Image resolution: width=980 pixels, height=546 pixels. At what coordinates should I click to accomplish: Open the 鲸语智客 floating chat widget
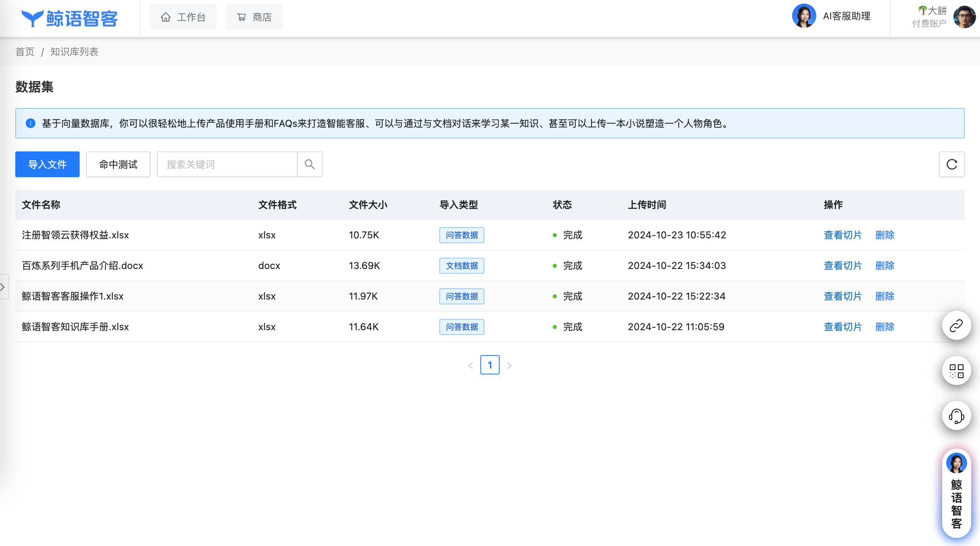[x=957, y=493]
